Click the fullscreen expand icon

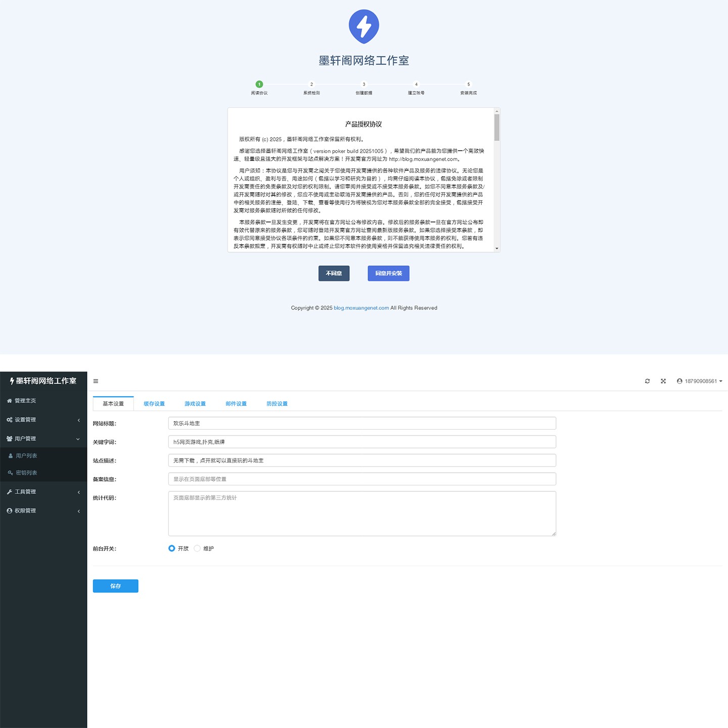663,381
